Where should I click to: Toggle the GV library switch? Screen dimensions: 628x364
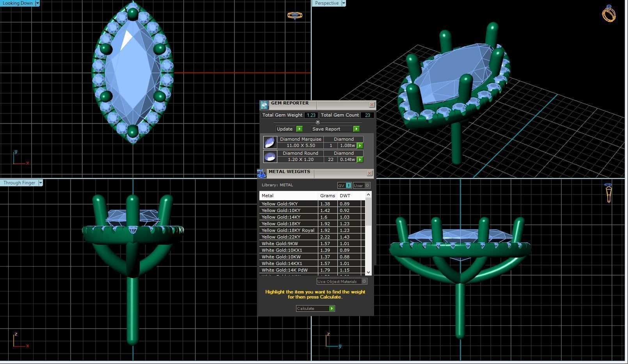pyautogui.click(x=345, y=186)
